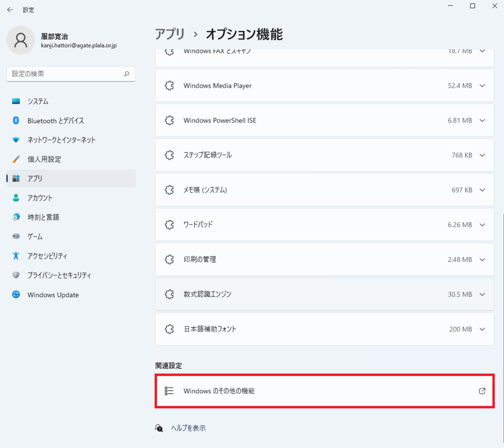The image size is (504, 448).
Task: Expand the ワードパッド chevron
Action: 482,224
